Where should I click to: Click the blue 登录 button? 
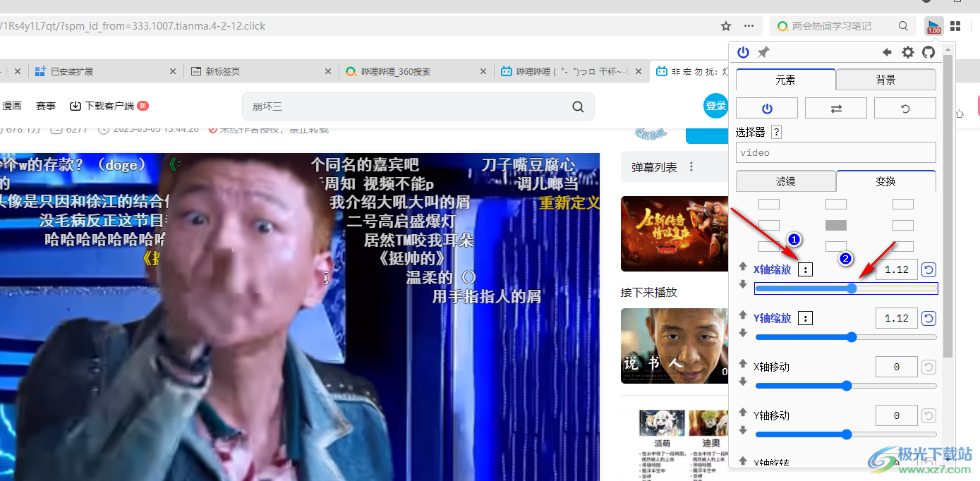coord(715,106)
